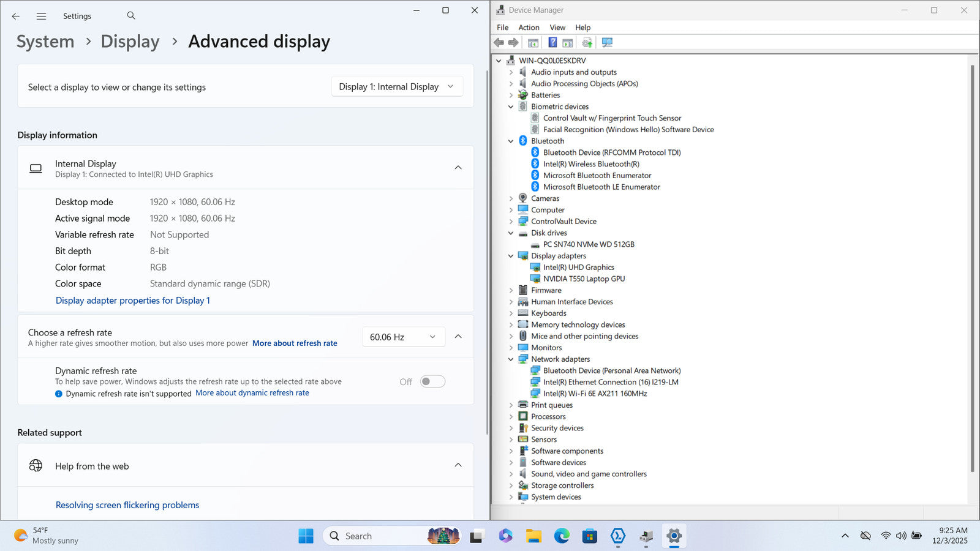Viewport: 980px width, 551px height.
Task: Click Update device driver toolbar icon
Action: coord(587,42)
